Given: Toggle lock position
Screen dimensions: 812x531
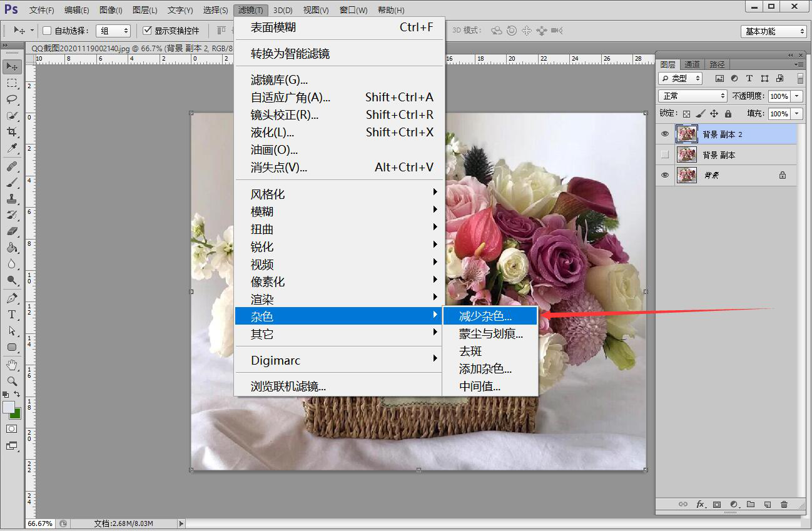Looking at the screenshot, I should [714, 114].
